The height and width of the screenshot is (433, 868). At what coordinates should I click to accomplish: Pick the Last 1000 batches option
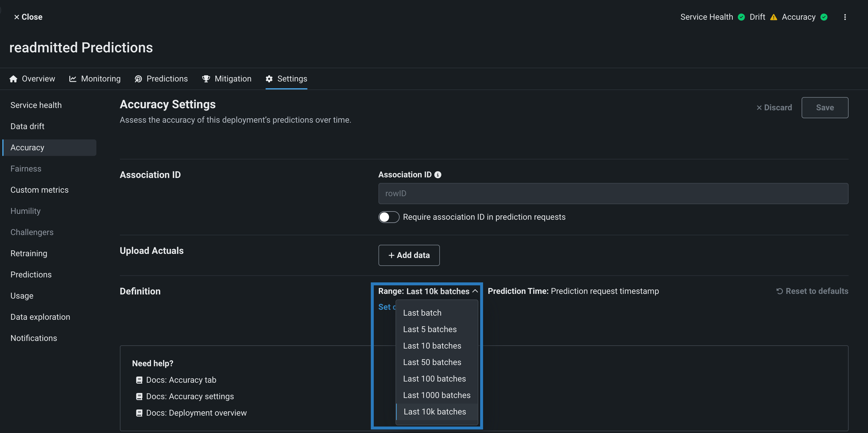436,395
